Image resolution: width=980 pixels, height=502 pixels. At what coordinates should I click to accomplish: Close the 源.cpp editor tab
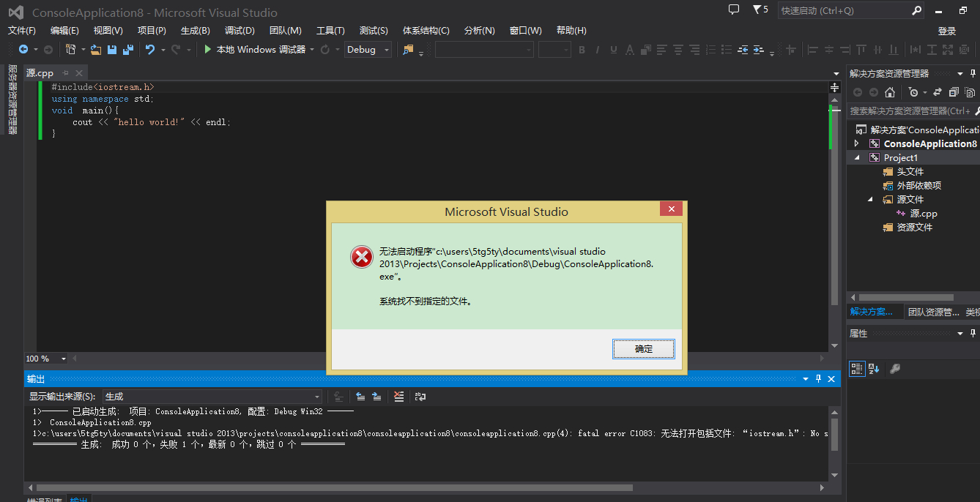[x=79, y=73]
